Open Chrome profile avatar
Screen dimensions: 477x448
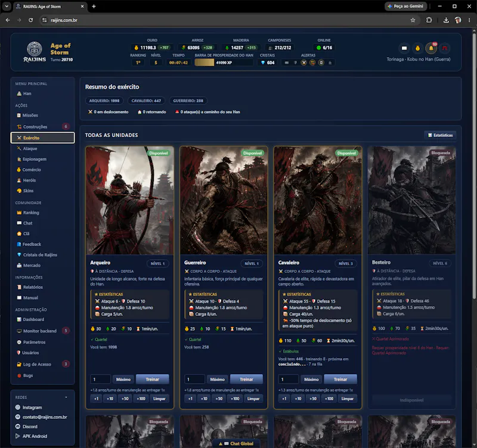click(458, 20)
